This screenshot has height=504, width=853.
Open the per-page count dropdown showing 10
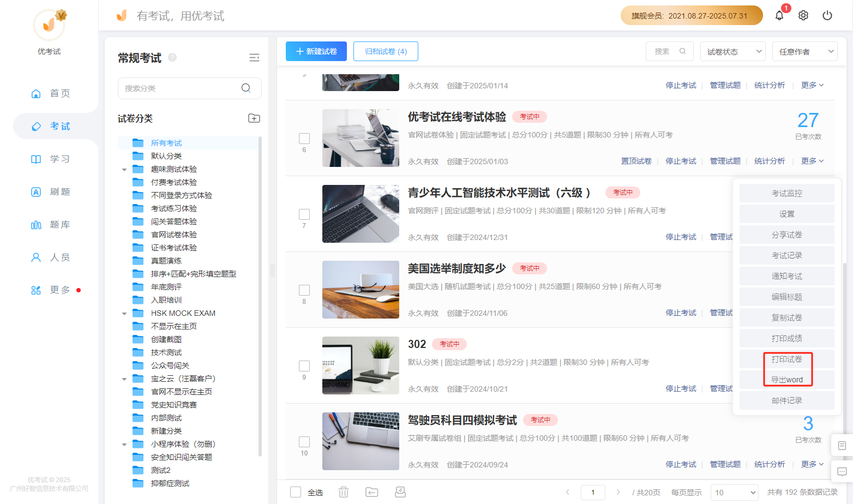point(735,493)
